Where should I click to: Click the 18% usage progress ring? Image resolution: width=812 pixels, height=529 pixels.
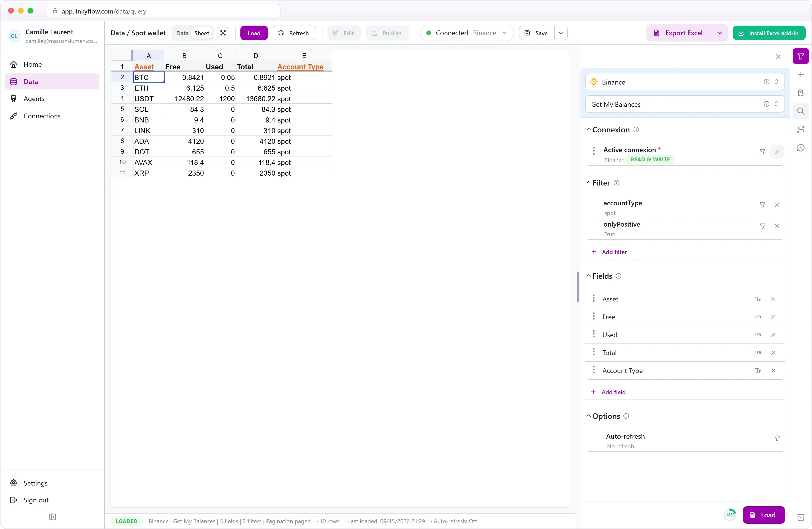click(730, 515)
